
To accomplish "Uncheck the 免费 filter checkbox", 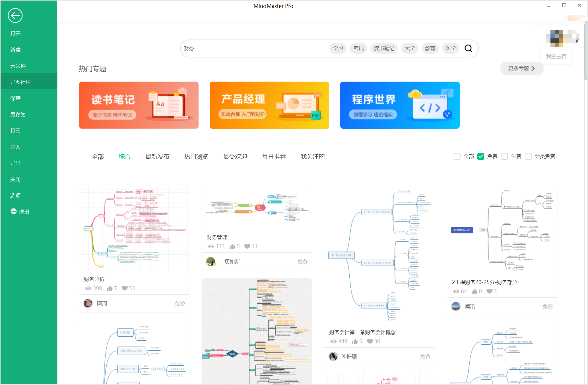I will [x=481, y=156].
